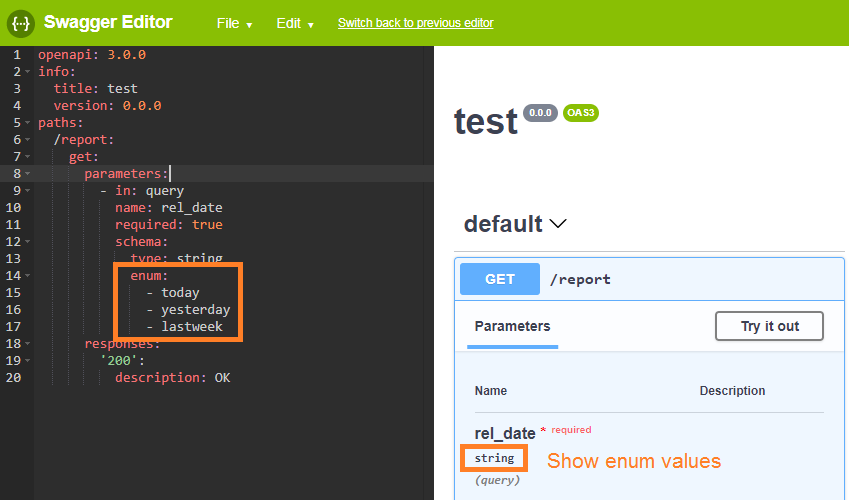Collapse the paths fold arrow on line 5
Viewport: 849px width, 500px height.
(x=28, y=122)
